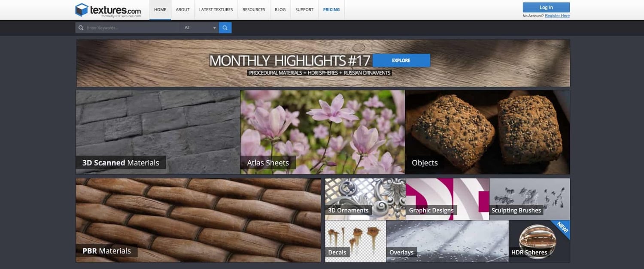Go to the About page
This screenshot has height=269, width=644.
182,10
